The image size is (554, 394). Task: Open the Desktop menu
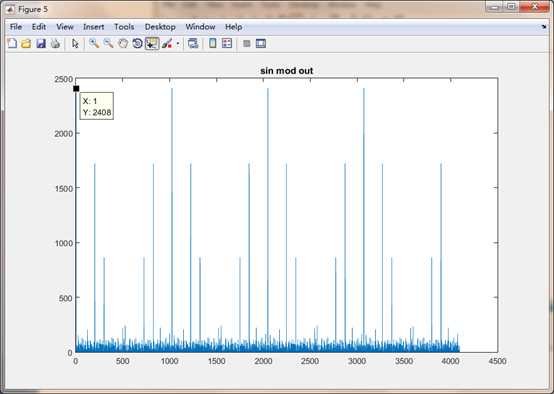[x=160, y=27]
